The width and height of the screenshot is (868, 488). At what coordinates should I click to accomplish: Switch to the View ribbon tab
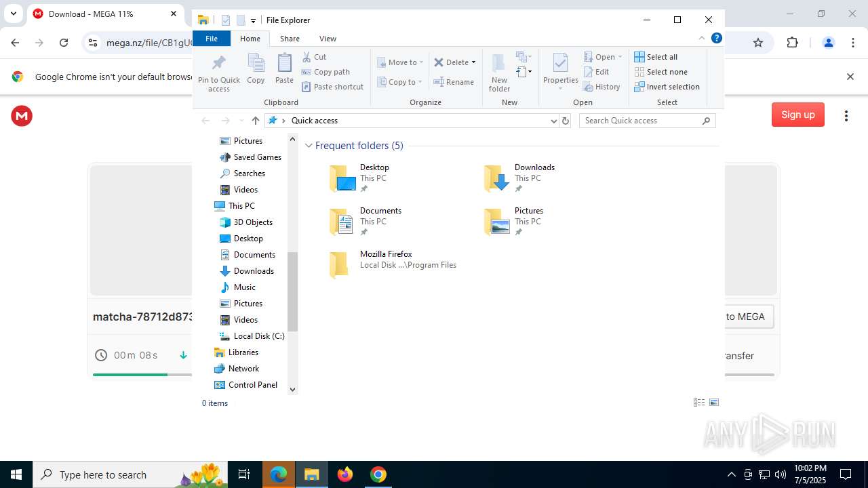click(328, 39)
